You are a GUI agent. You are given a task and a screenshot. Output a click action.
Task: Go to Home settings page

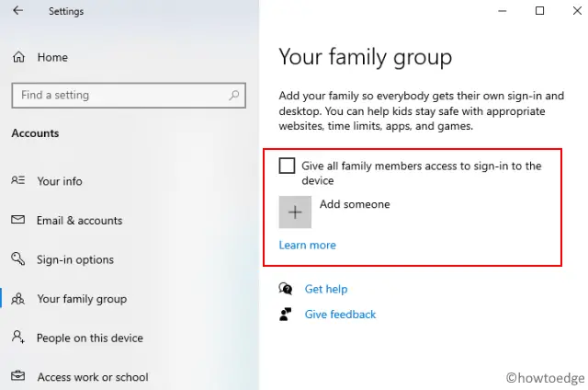[x=52, y=57]
